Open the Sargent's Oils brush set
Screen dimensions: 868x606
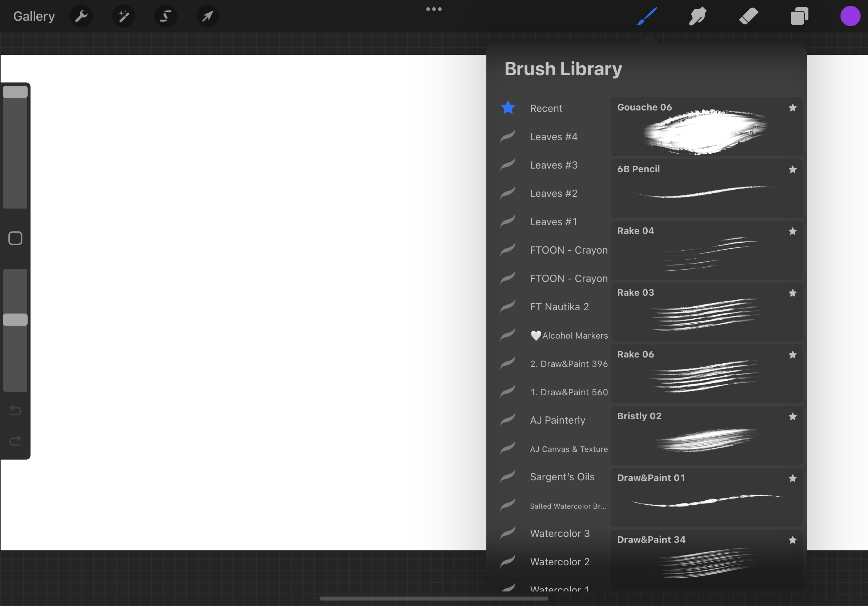562,477
